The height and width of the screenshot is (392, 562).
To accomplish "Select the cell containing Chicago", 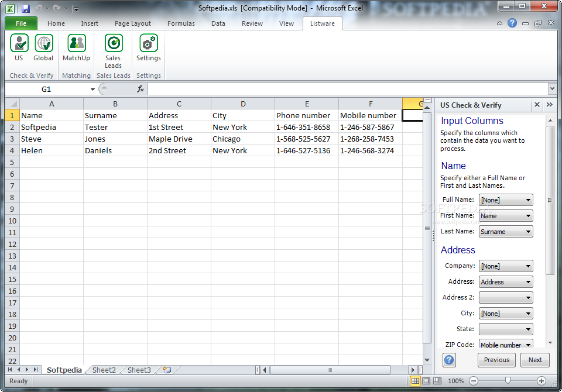I will point(243,139).
